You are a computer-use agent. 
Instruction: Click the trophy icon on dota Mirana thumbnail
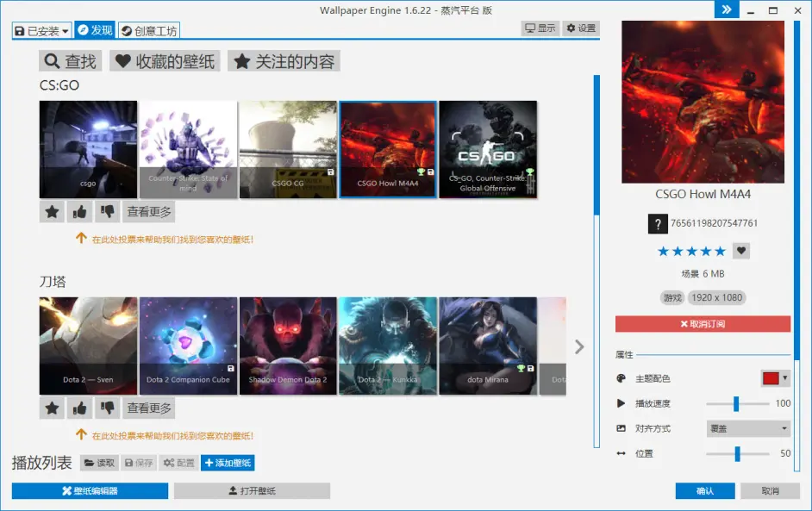tap(521, 368)
